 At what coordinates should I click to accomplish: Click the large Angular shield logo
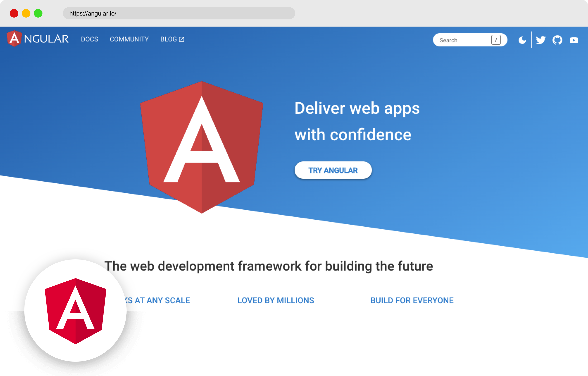click(x=202, y=147)
